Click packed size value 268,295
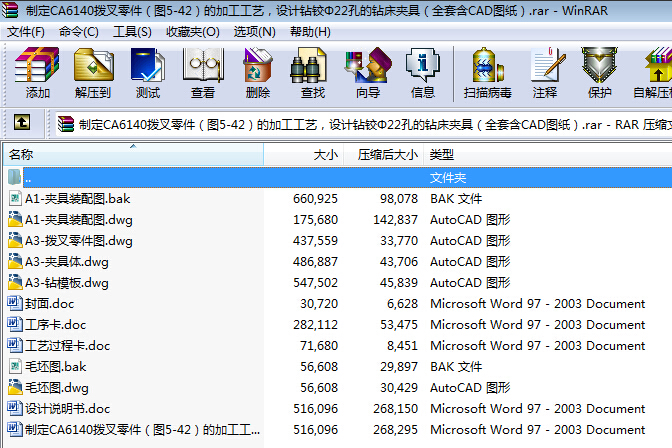Image resolution: width=672 pixels, height=448 pixels. click(395, 430)
